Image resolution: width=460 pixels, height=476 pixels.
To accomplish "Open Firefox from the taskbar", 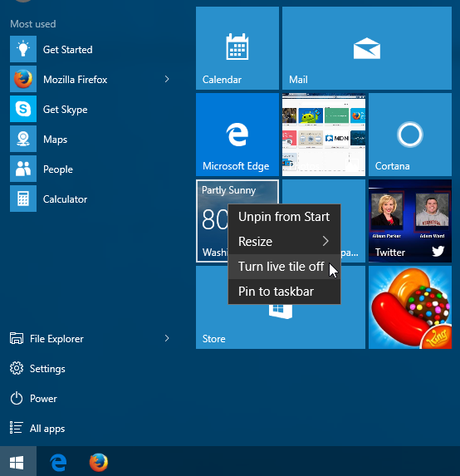I will [99, 463].
